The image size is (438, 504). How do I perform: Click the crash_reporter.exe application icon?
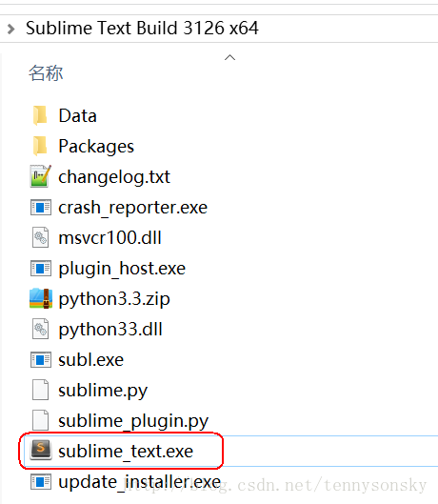pos(41,207)
